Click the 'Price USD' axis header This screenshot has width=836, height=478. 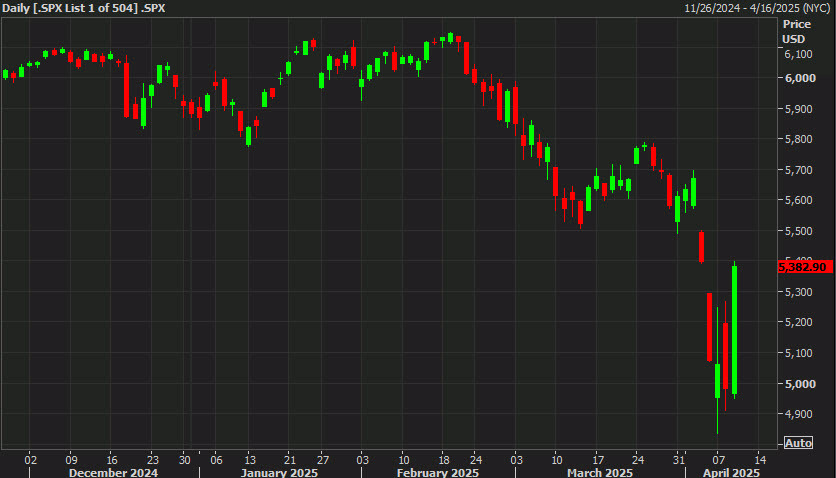[797, 31]
